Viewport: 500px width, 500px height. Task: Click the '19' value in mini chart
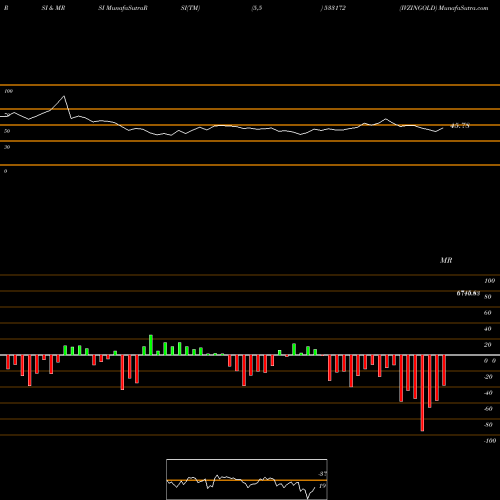tap(322, 486)
